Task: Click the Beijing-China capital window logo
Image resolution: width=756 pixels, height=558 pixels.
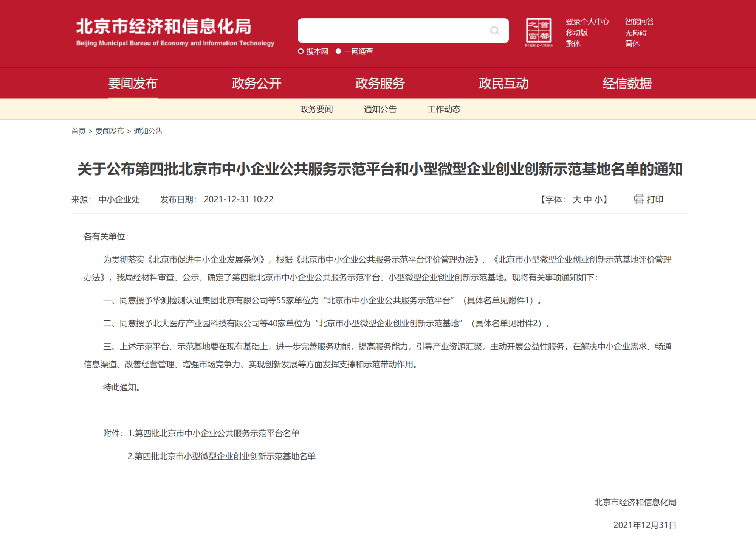Action: [x=539, y=31]
